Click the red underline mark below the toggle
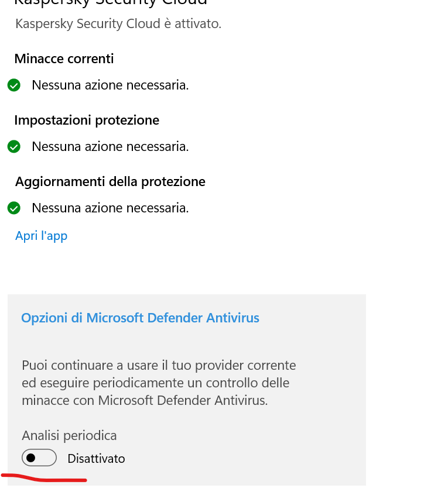 coord(44,479)
